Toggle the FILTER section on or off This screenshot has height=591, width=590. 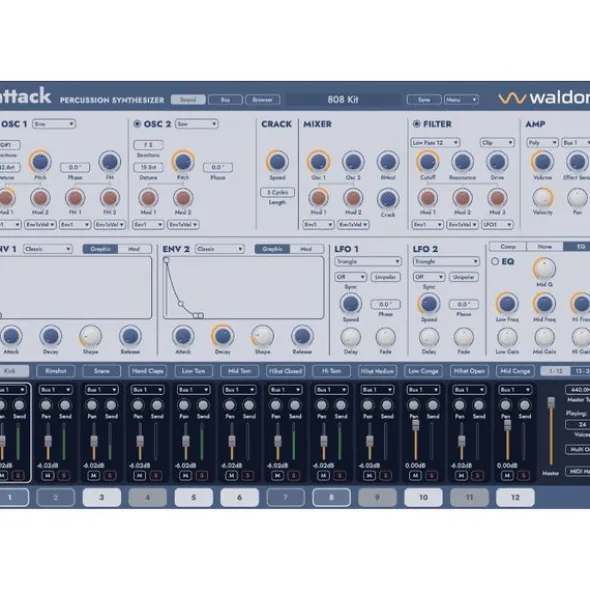click(417, 124)
